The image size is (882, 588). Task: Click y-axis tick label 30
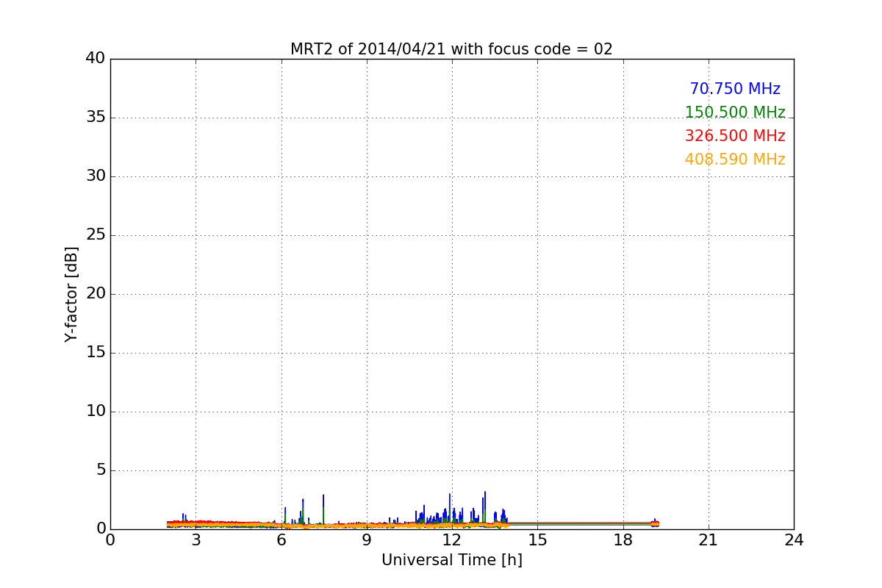click(96, 176)
